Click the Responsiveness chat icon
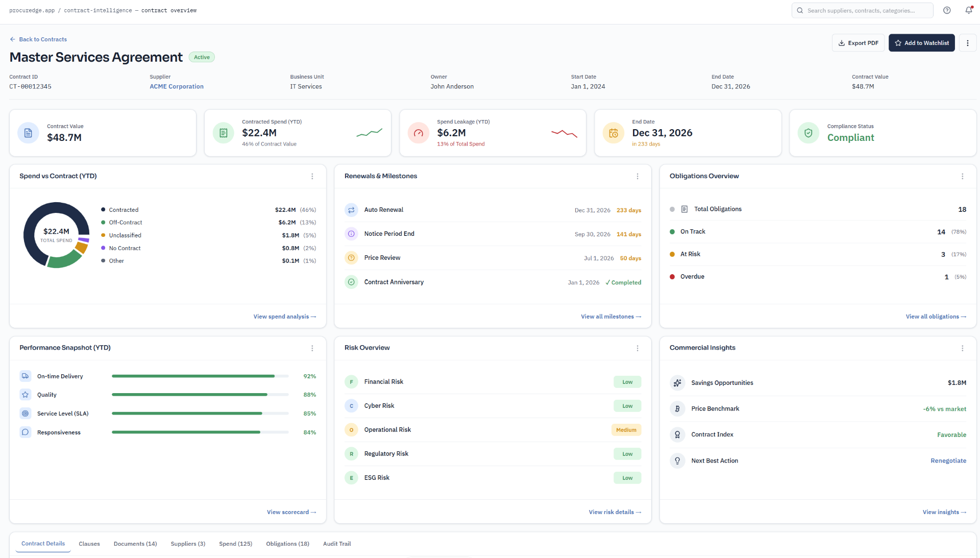Viewport: 980px width, 558px height. point(25,432)
